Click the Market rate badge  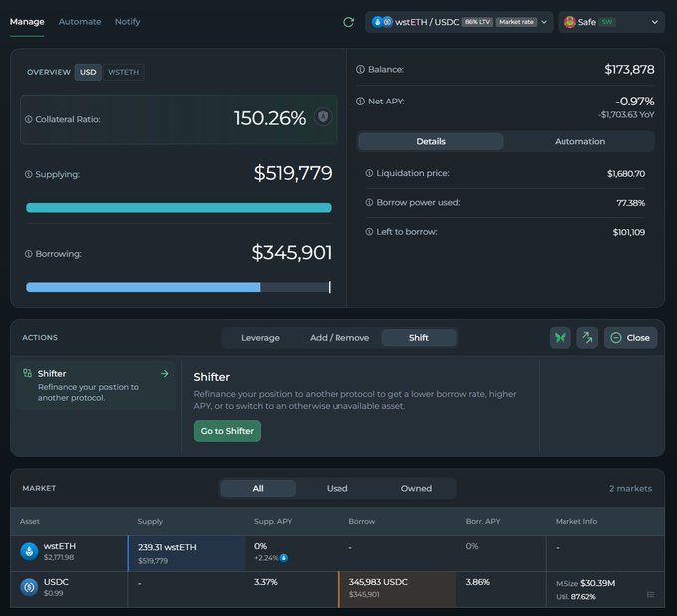pos(516,22)
